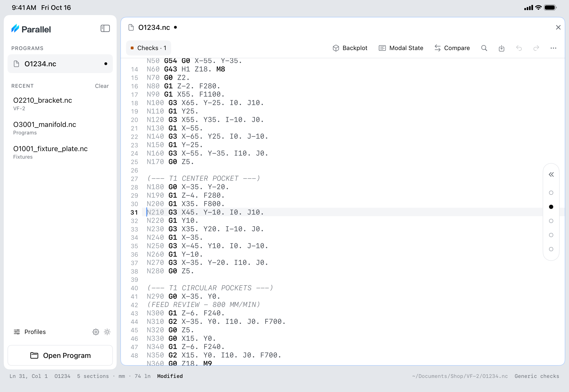Screen dimensions: 569x392
Task: Click the T1 CIRCULAR POCKETS comment line
Action: tap(210, 288)
